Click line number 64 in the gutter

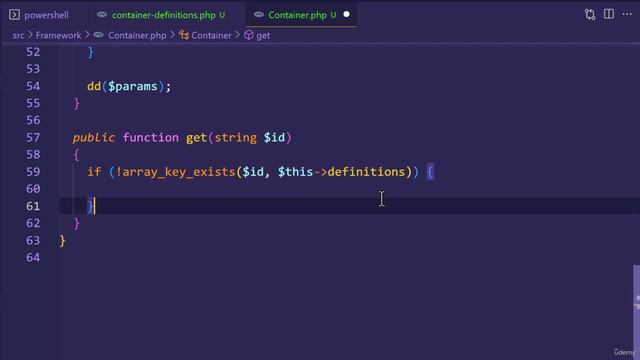[33, 258]
